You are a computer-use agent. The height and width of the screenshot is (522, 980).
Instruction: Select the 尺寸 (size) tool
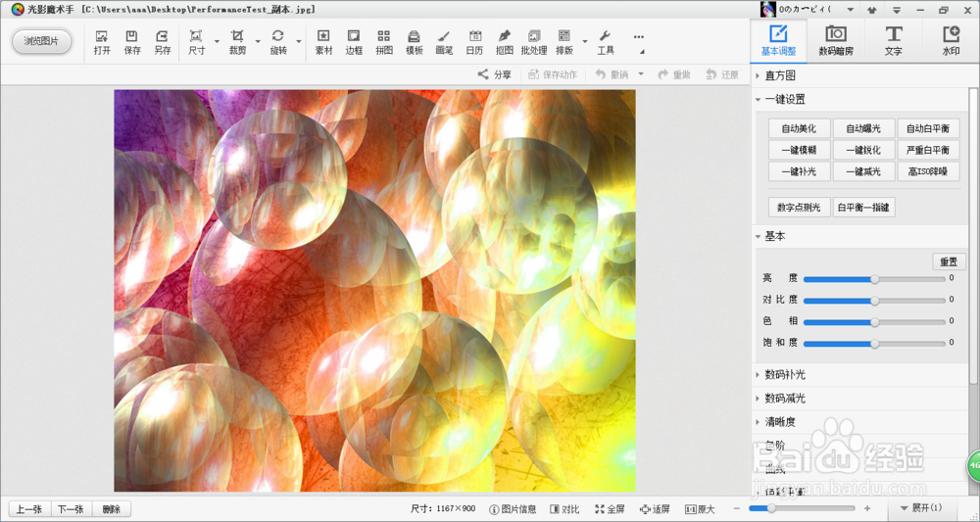(x=196, y=42)
